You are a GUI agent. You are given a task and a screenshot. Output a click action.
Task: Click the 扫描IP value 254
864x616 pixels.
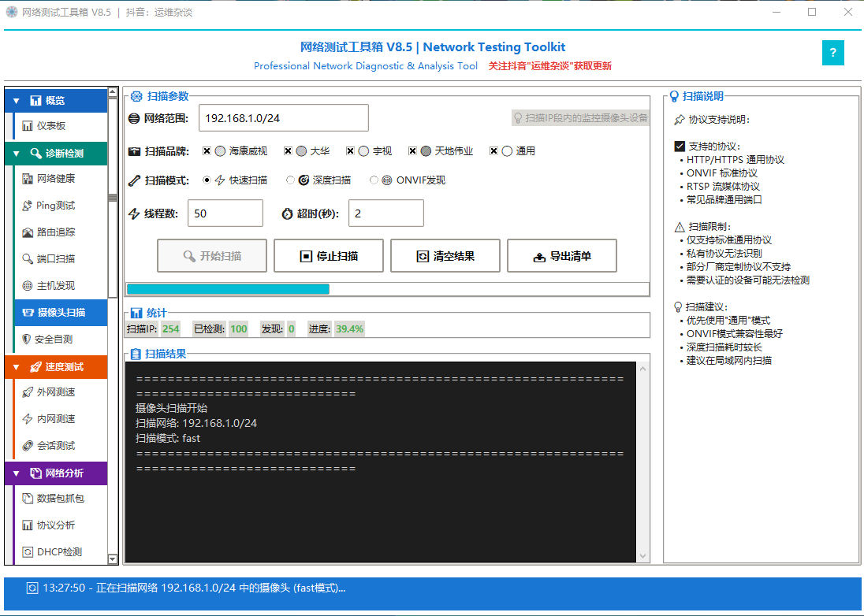170,329
